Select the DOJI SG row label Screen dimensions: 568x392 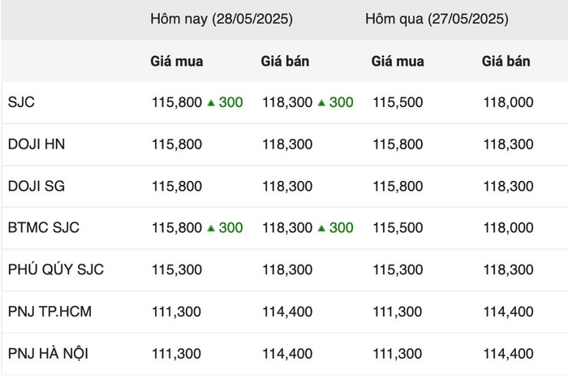click(37, 186)
